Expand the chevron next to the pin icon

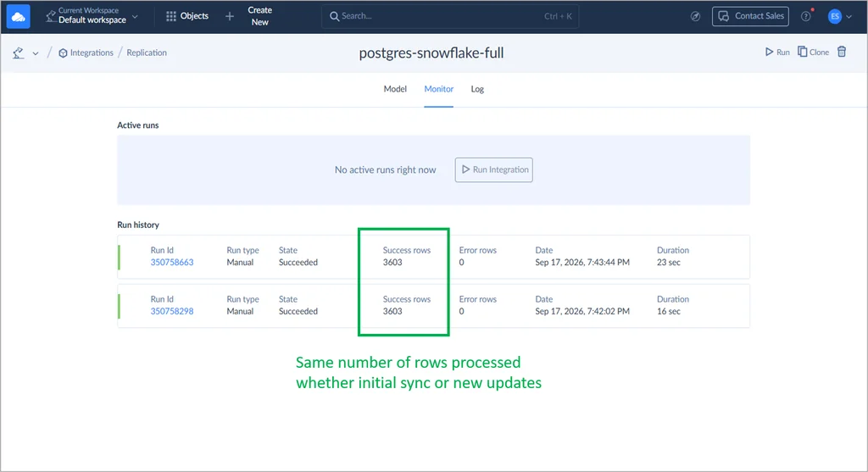coord(36,53)
